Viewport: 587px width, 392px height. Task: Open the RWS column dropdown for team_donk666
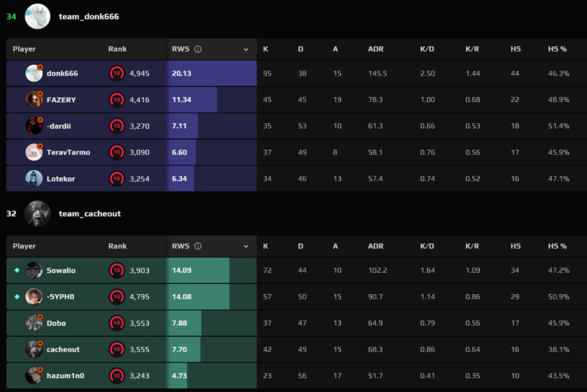245,49
